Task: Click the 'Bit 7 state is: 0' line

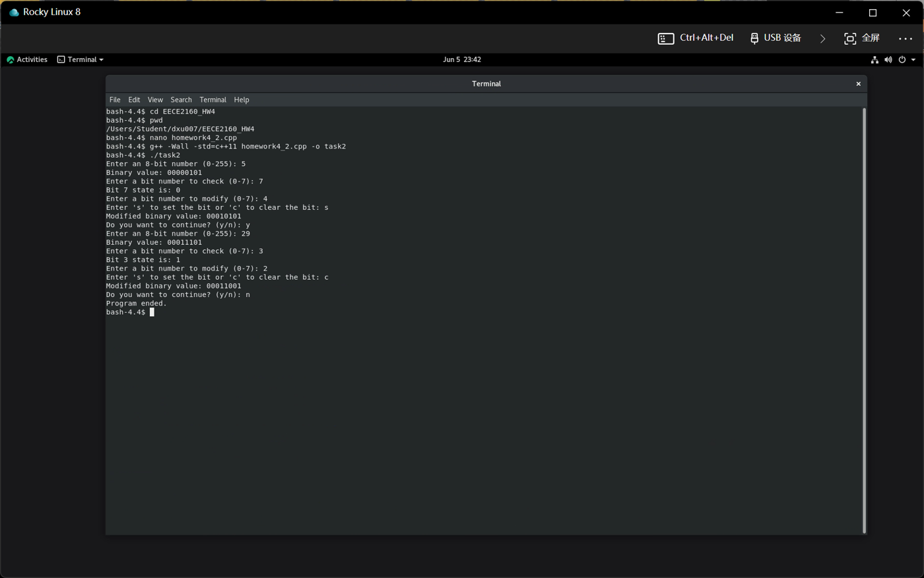Action: coord(143,190)
